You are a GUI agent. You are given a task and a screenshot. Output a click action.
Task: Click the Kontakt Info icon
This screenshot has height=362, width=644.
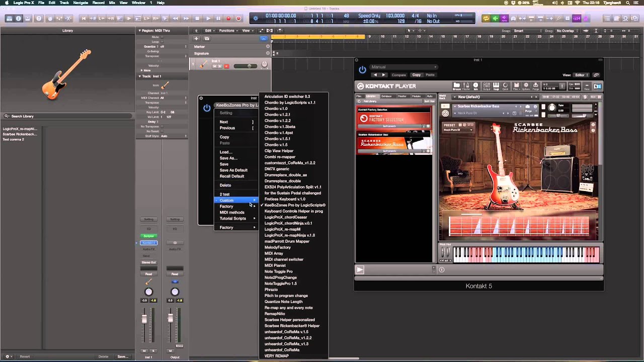[x=475, y=86]
